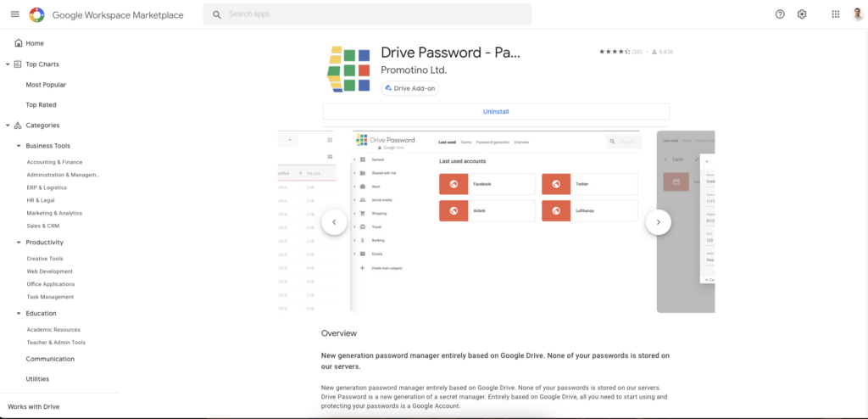
Task: Open HR & Legal category
Action: click(x=41, y=201)
